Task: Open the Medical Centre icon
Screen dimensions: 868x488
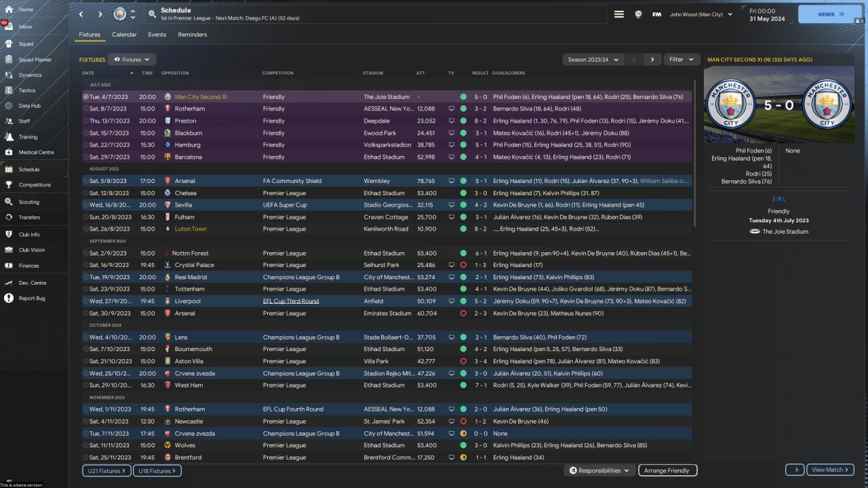Action: point(9,152)
